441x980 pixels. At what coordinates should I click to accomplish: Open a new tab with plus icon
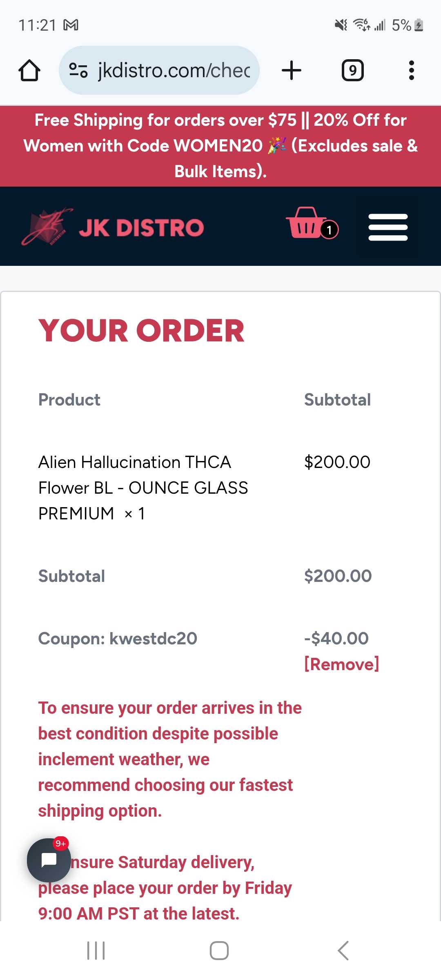[x=292, y=70]
